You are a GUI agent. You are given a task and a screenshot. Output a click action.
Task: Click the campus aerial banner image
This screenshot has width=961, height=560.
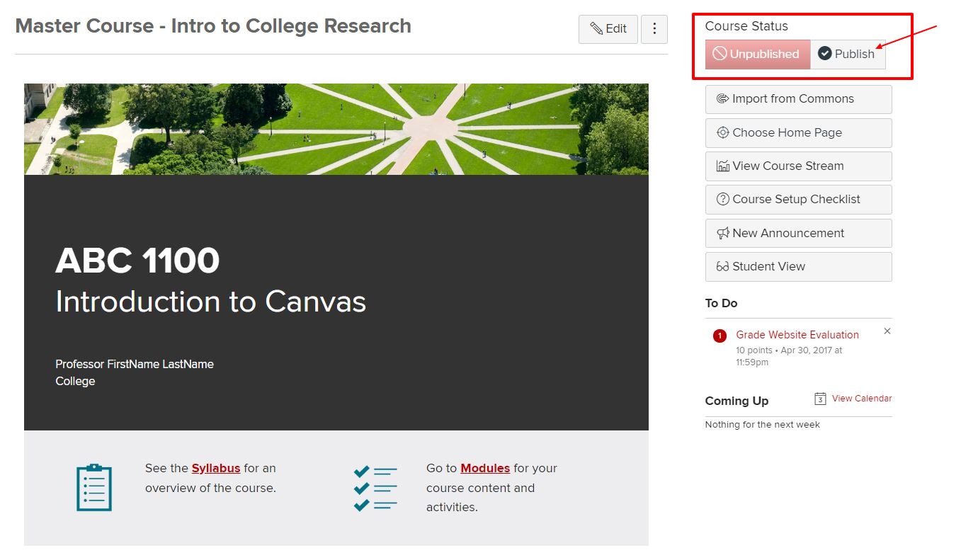pyautogui.click(x=336, y=129)
